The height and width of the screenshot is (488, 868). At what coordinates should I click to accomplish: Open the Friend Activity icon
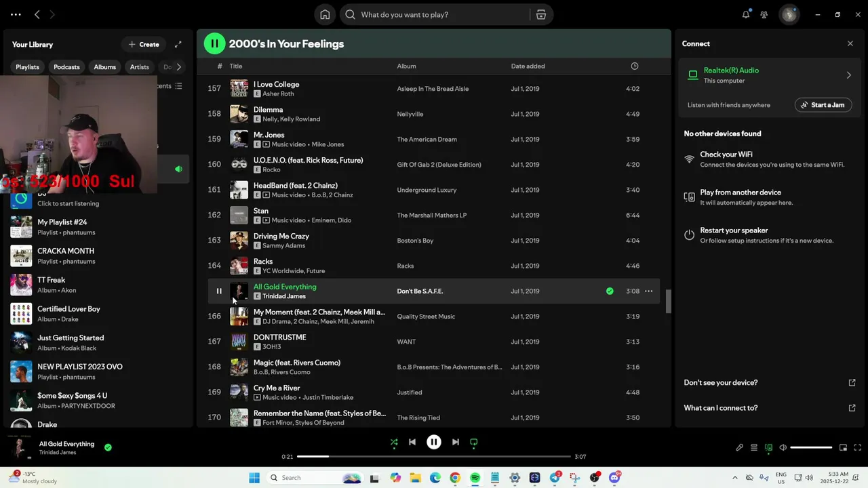tap(764, 14)
